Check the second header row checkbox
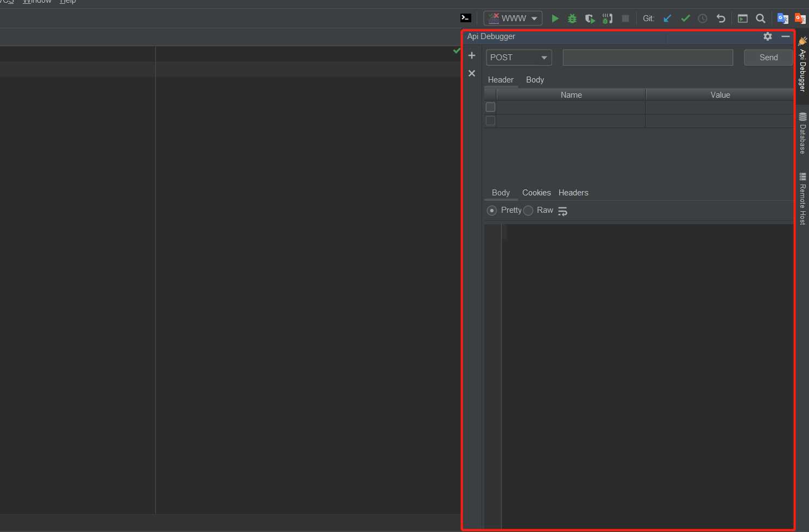The width and height of the screenshot is (809, 532). (x=490, y=121)
